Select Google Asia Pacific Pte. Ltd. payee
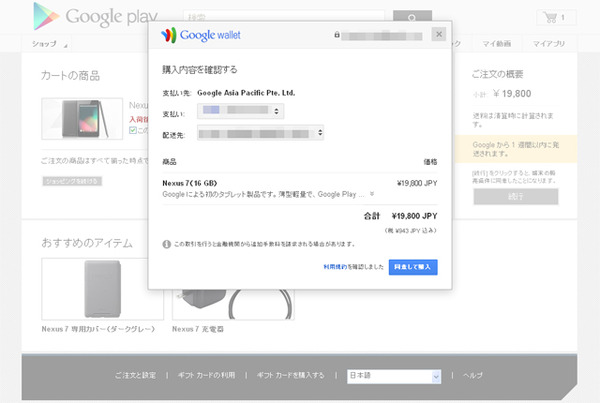600x403 pixels. click(246, 93)
